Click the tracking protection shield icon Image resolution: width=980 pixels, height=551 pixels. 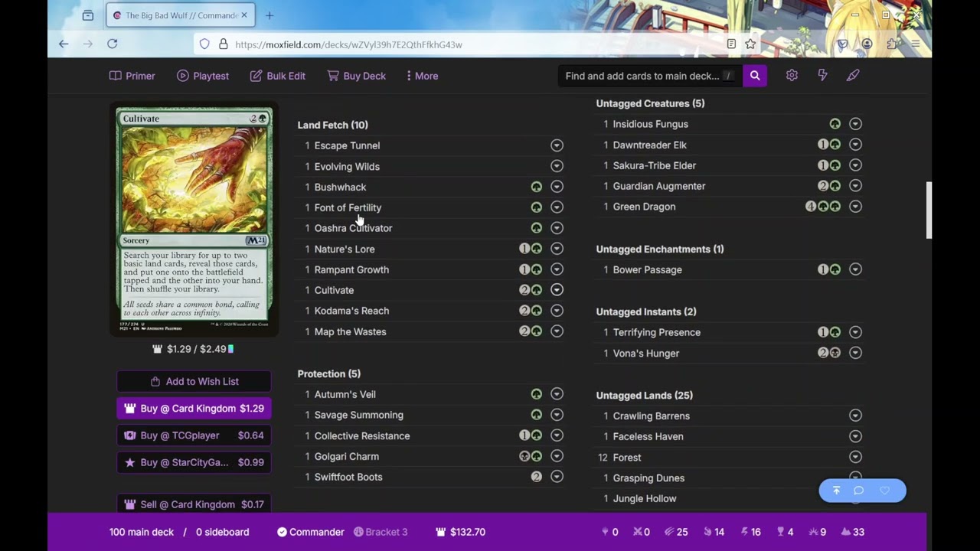[x=204, y=44]
